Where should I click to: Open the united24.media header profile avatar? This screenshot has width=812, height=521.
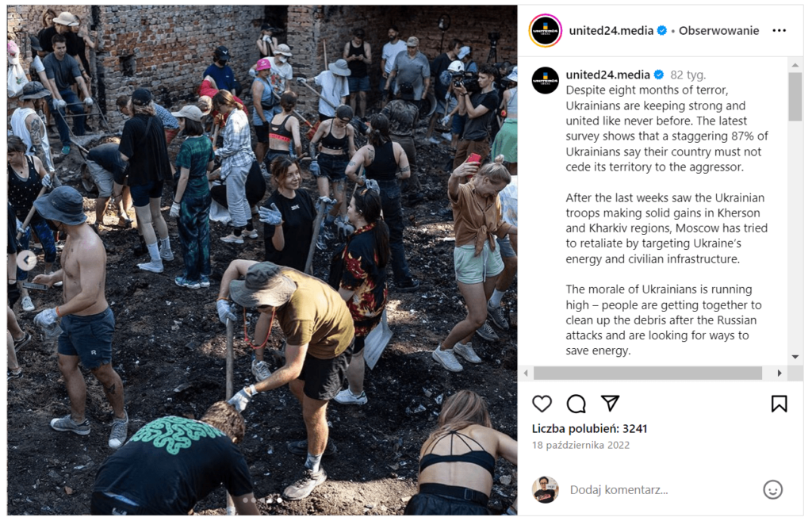[x=545, y=31]
